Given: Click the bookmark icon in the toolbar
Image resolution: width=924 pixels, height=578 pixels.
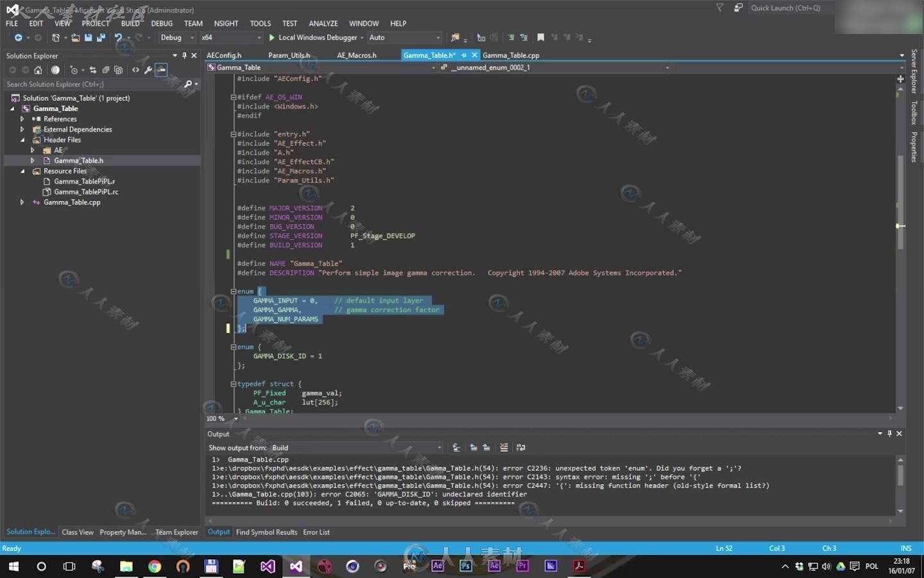Looking at the screenshot, I should [540, 38].
